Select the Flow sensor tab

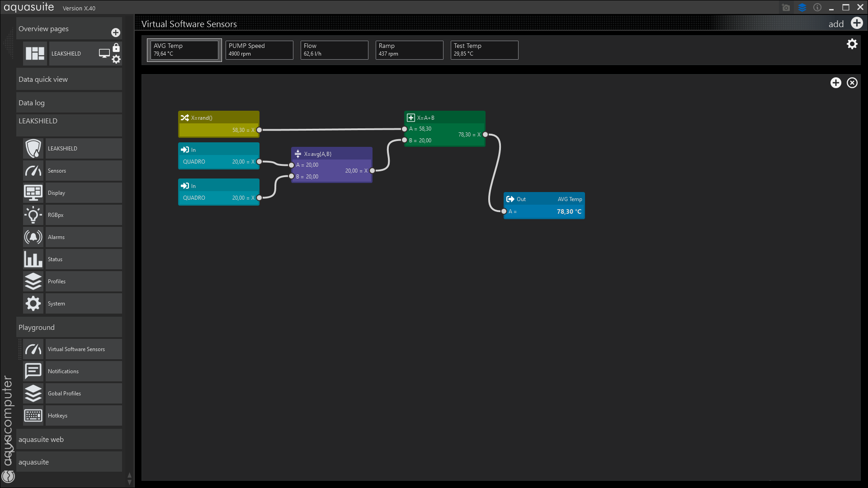click(335, 50)
